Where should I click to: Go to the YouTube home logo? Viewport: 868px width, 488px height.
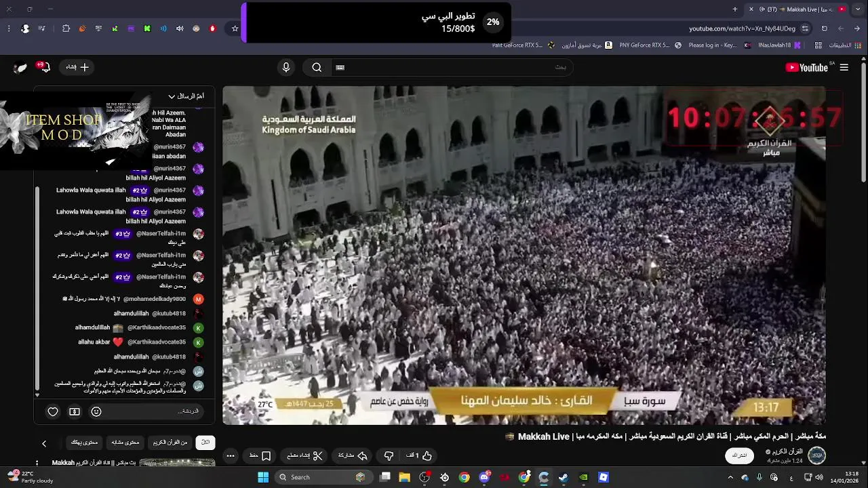pos(806,67)
